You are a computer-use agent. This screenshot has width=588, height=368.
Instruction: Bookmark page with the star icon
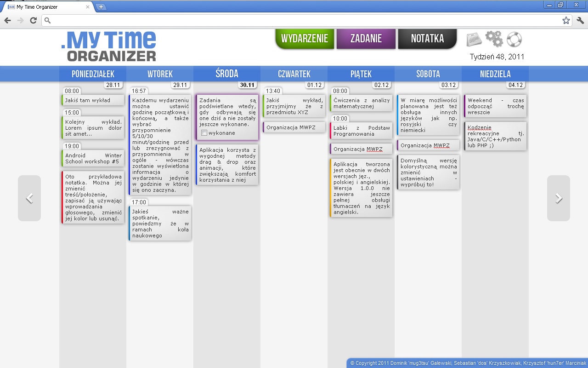[x=566, y=20]
